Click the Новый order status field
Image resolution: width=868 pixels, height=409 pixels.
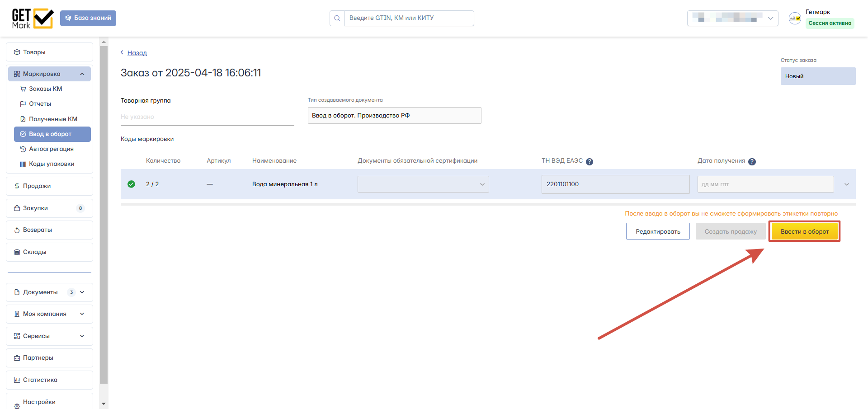pos(818,76)
